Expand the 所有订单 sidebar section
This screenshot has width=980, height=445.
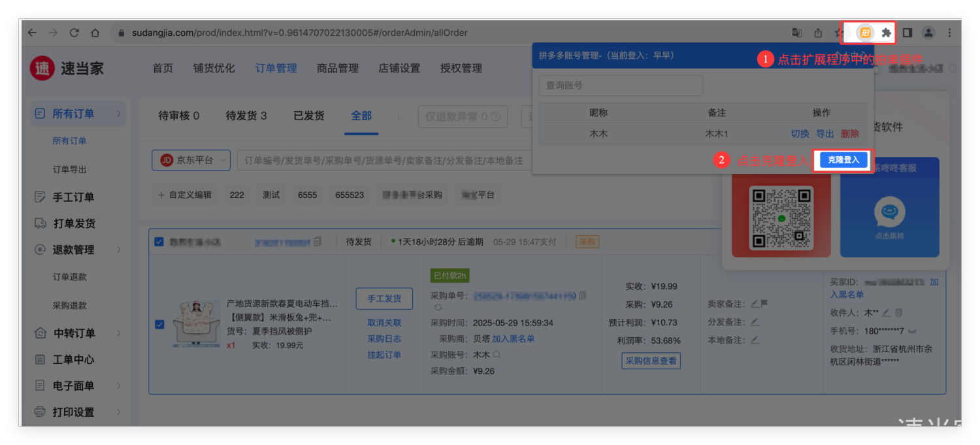coord(119,114)
